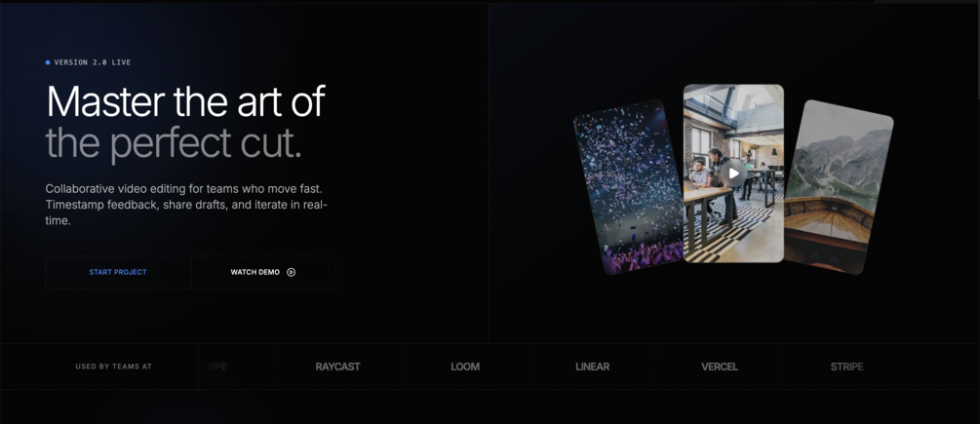The height and width of the screenshot is (424, 980).
Task: Select the Loom logo
Action: click(x=465, y=366)
